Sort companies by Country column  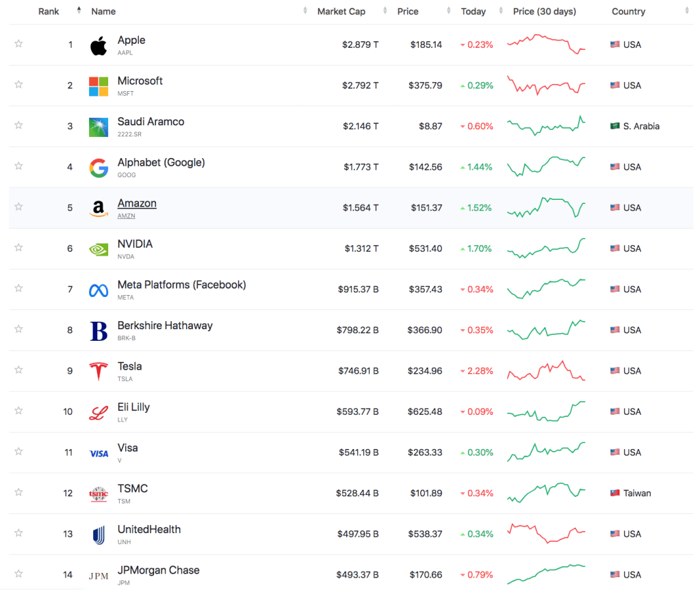(628, 12)
